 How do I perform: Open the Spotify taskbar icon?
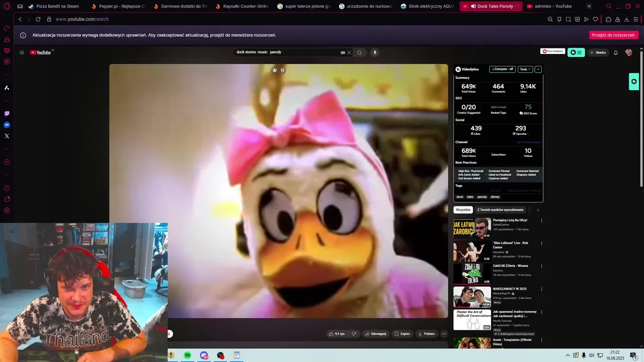click(x=187, y=355)
